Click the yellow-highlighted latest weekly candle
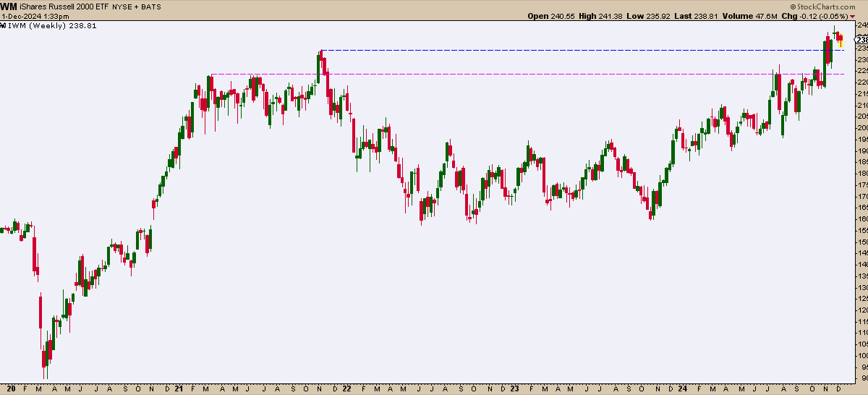This screenshot has height=395, width=868. [x=841, y=40]
